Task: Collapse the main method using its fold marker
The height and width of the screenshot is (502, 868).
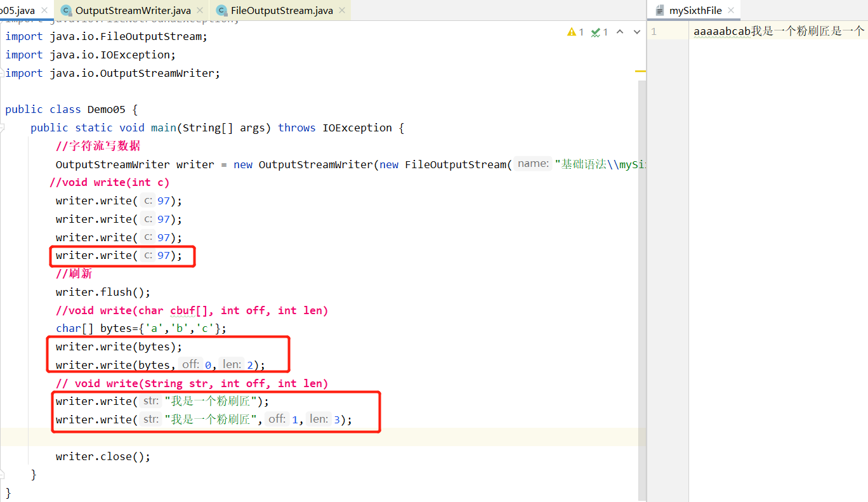Action: coord(3,128)
